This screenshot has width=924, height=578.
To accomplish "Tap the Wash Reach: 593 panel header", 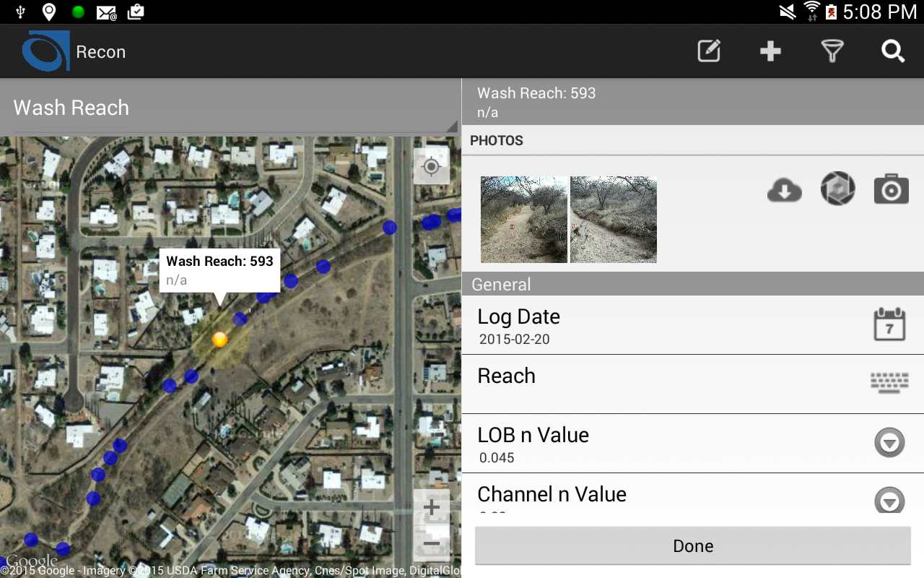I will [x=693, y=102].
